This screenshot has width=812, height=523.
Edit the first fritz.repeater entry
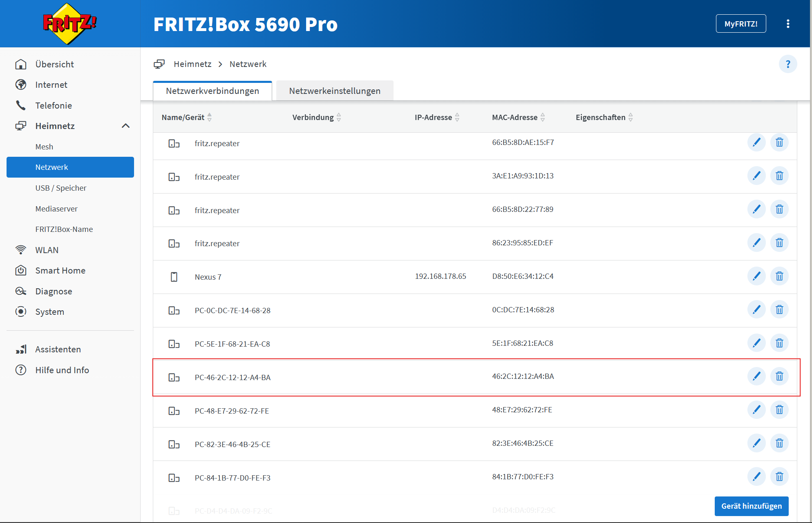click(756, 142)
